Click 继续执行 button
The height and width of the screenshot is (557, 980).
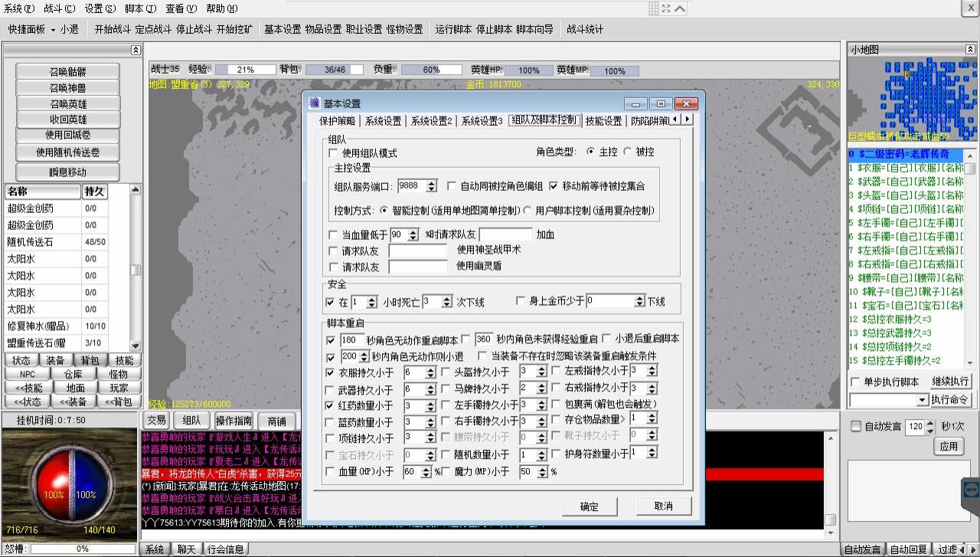pyautogui.click(x=951, y=382)
